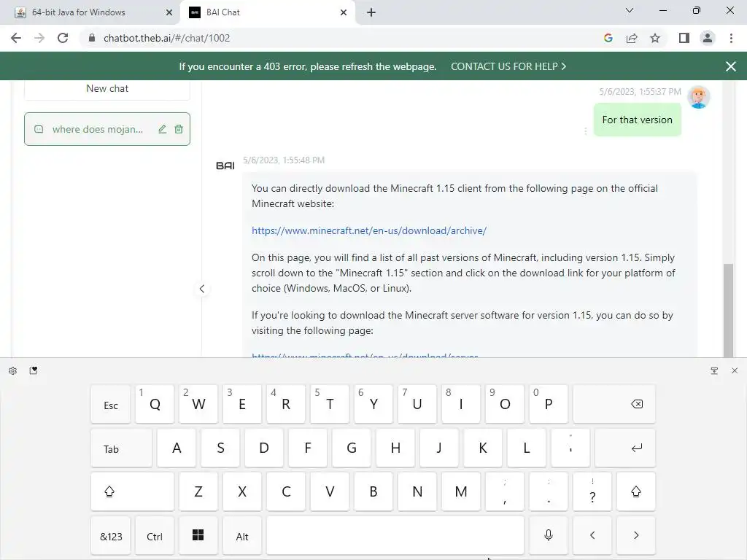The height and width of the screenshot is (560, 747).
Task: Close the 64-bit Java for Windows tab
Action: (169, 12)
